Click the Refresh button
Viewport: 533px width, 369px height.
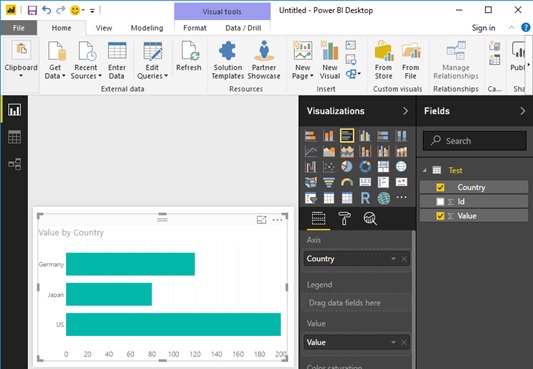189,56
